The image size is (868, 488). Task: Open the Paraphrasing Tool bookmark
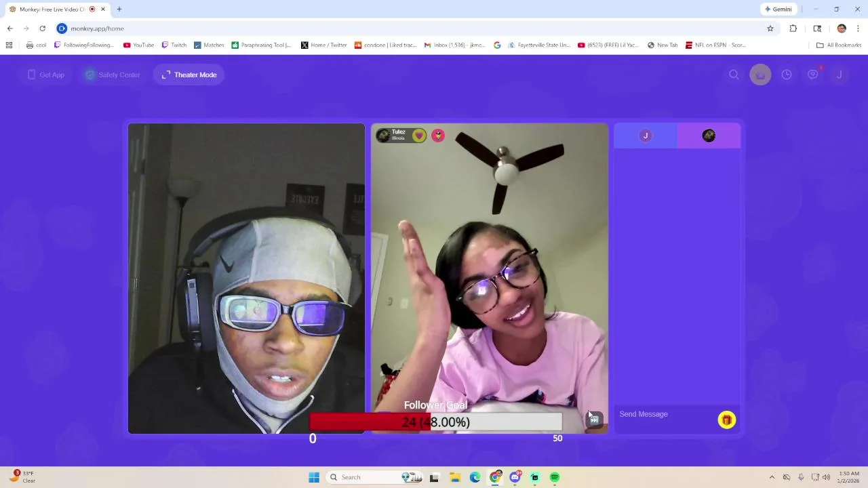pos(261,45)
